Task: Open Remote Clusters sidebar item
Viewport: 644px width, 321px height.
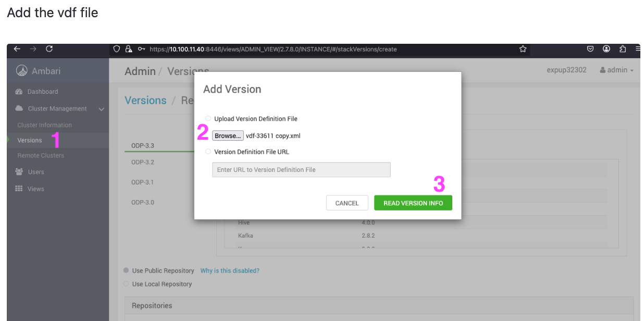Action: point(41,155)
